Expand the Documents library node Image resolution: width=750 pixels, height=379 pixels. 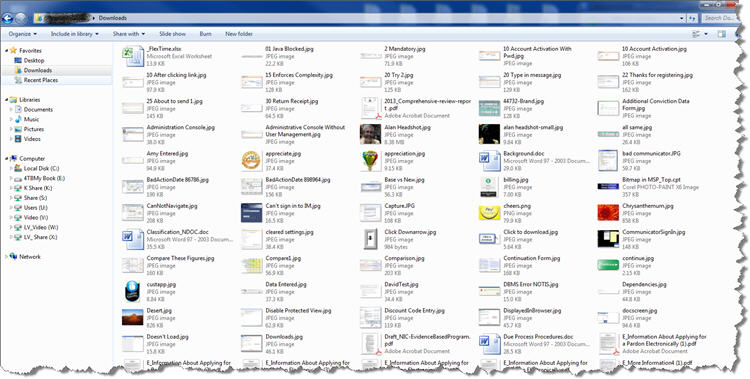click(11, 110)
